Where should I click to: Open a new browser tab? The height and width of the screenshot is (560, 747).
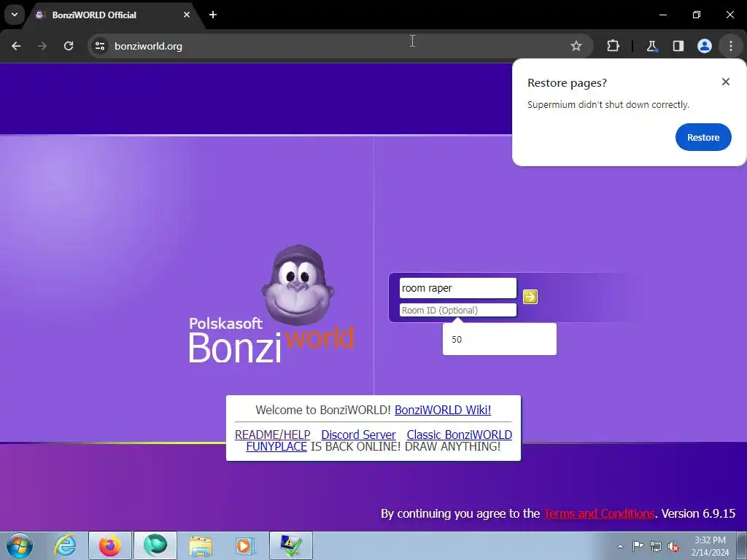[x=213, y=15]
